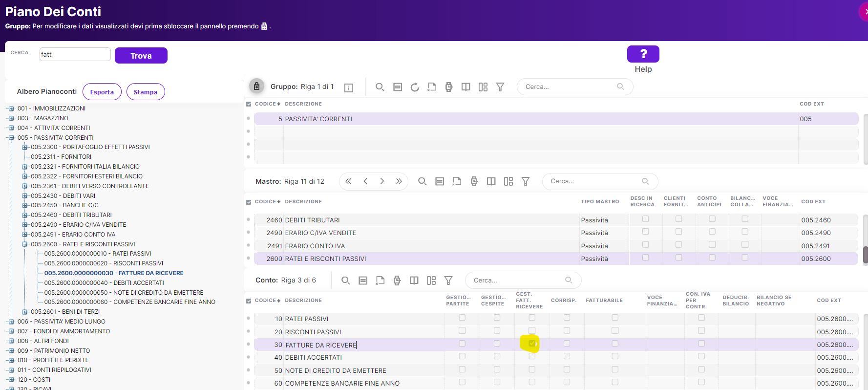Expand the 120 - COSTI tree node
Image resolution: width=868 pixels, height=390 pixels.
11,380
